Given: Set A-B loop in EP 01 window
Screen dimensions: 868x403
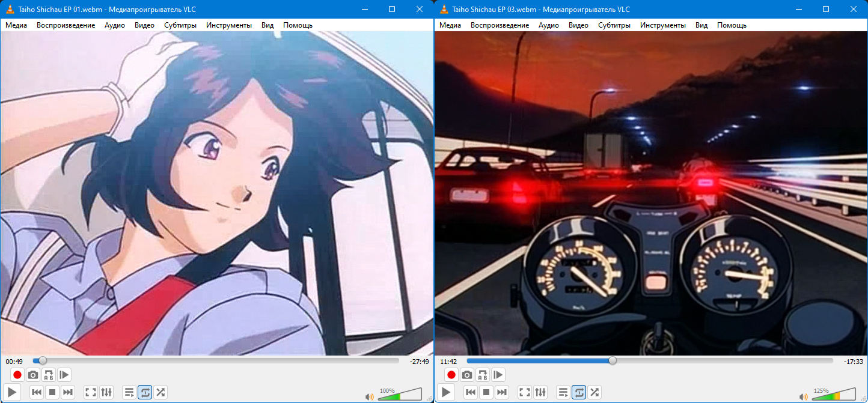Looking at the screenshot, I should (x=49, y=375).
